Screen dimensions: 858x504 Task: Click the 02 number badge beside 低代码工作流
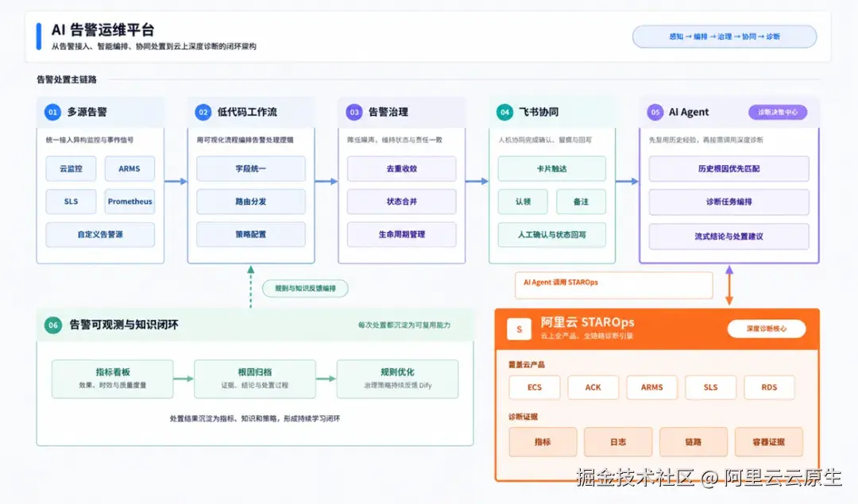point(203,112)
